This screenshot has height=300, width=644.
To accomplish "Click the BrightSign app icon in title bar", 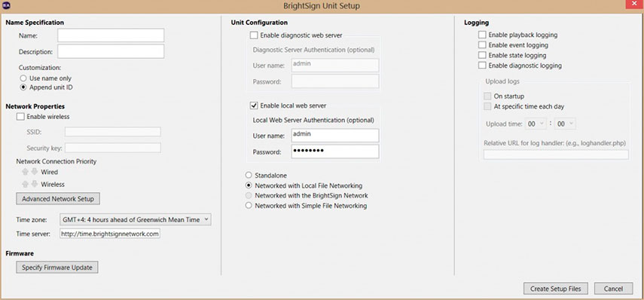I will click(7, 6).
